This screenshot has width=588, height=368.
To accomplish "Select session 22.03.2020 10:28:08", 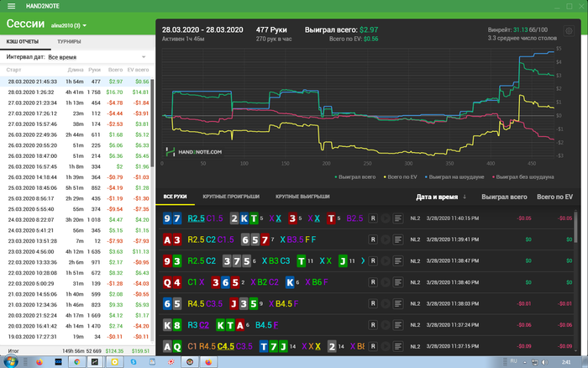I will 75,273.
